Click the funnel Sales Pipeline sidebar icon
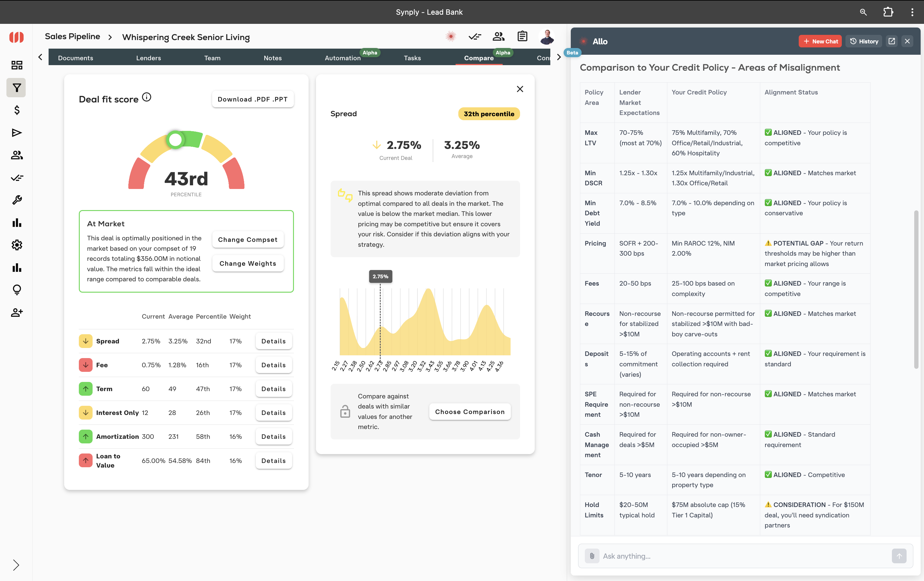Viewport: 924px width, 581px height. [16, 88]
